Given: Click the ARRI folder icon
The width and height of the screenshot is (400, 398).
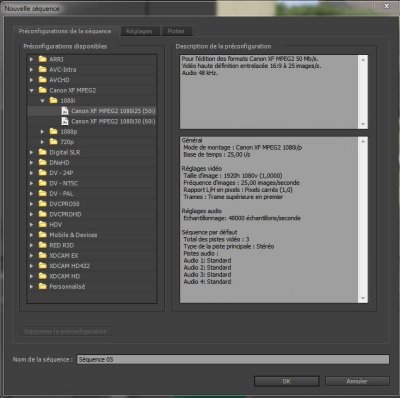Looking at the screenshot, I should (42, 59).
